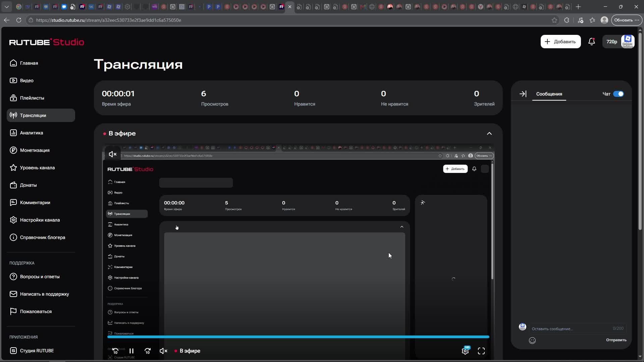Click the stream progress bar
This screenshot has width=644, height=362.
(298, 337)
